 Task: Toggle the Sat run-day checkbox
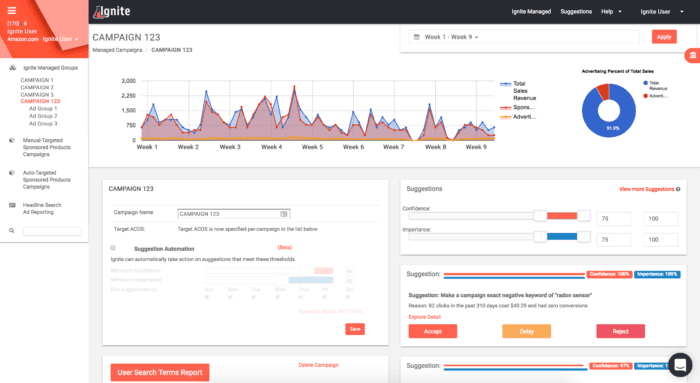point(348,297)
